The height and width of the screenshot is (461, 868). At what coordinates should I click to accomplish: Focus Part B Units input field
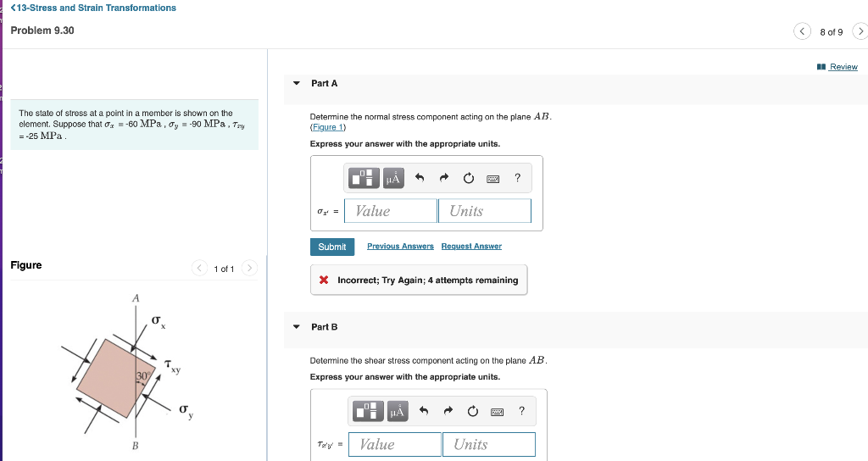click(x=489, y=444)
